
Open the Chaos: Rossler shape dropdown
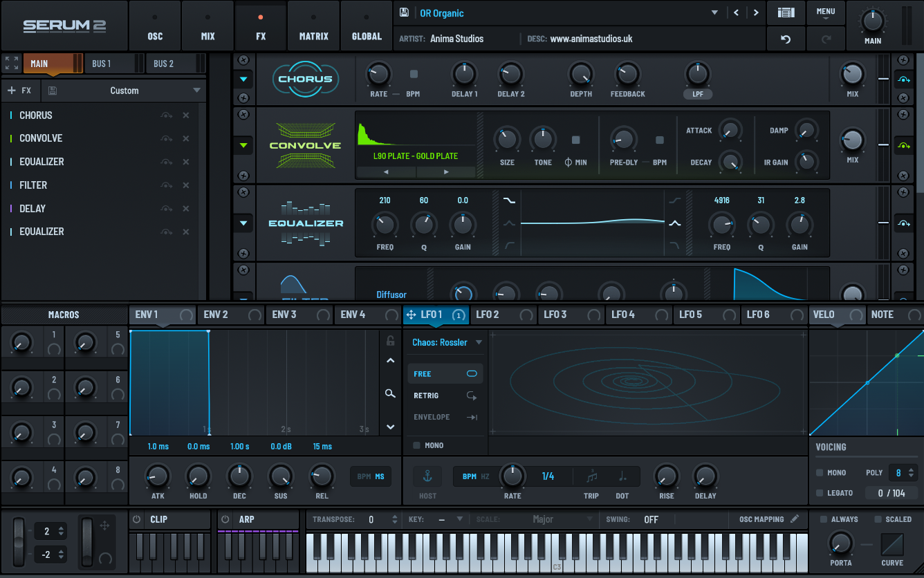[x=447, y=342]
